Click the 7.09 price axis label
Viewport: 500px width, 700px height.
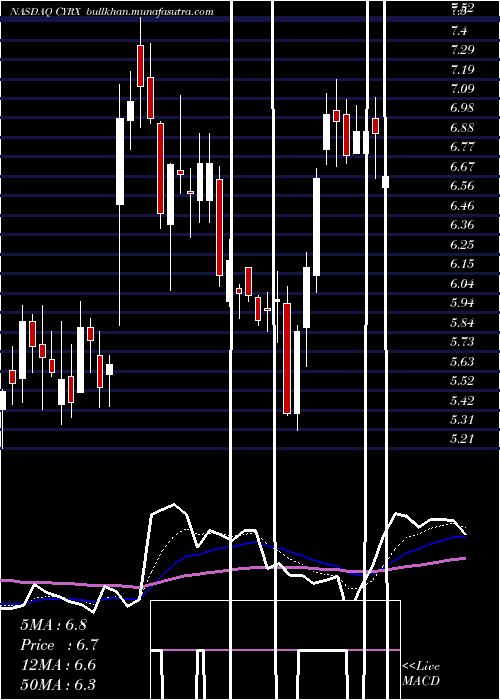point(462,89)
